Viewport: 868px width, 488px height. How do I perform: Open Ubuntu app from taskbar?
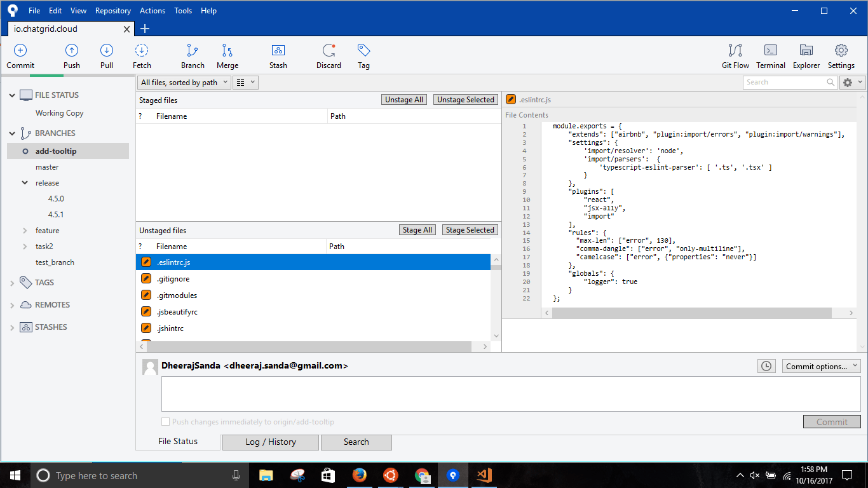click(x=390, y=475)
